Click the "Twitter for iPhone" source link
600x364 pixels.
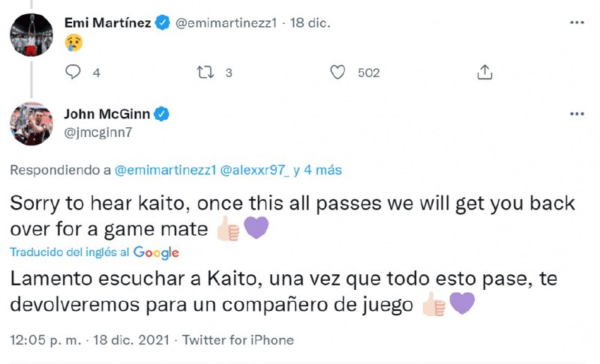pos(239,340)
